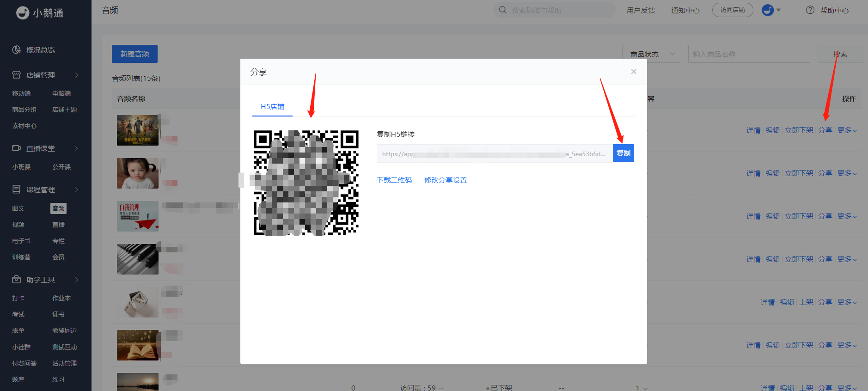Open 更多 menu for the piano-keys audio row

point(847,259)
